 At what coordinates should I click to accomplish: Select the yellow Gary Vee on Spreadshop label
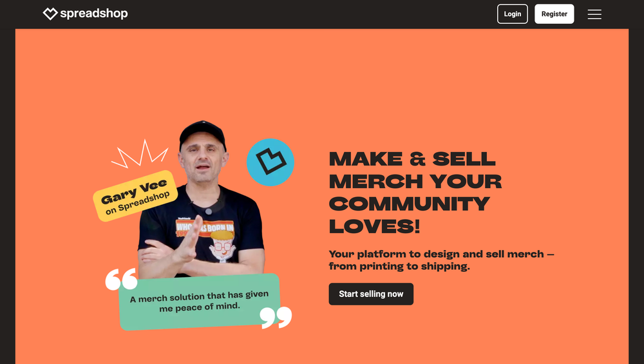pyautogui.click(x=135, y=196)
